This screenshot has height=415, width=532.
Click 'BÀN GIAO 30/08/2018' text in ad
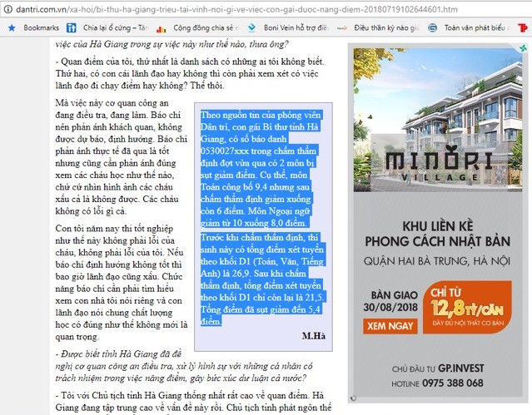(390, 301)
